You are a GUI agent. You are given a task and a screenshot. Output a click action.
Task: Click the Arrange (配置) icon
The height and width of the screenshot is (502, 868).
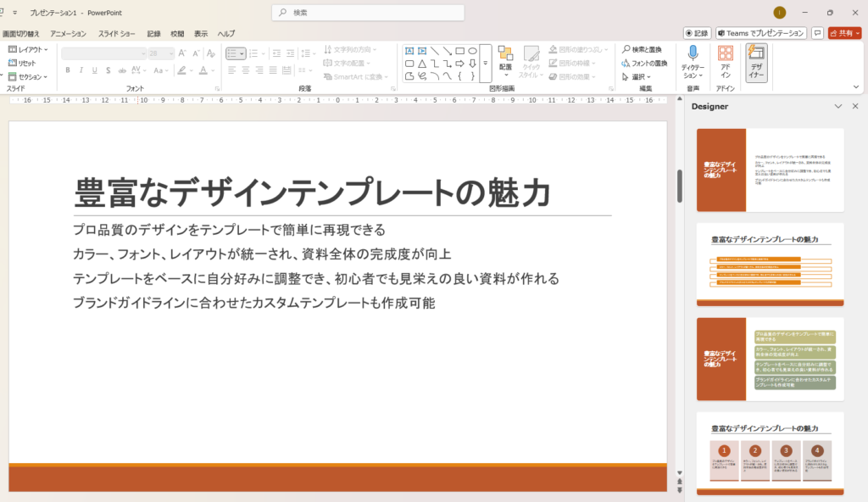[505, 54]
